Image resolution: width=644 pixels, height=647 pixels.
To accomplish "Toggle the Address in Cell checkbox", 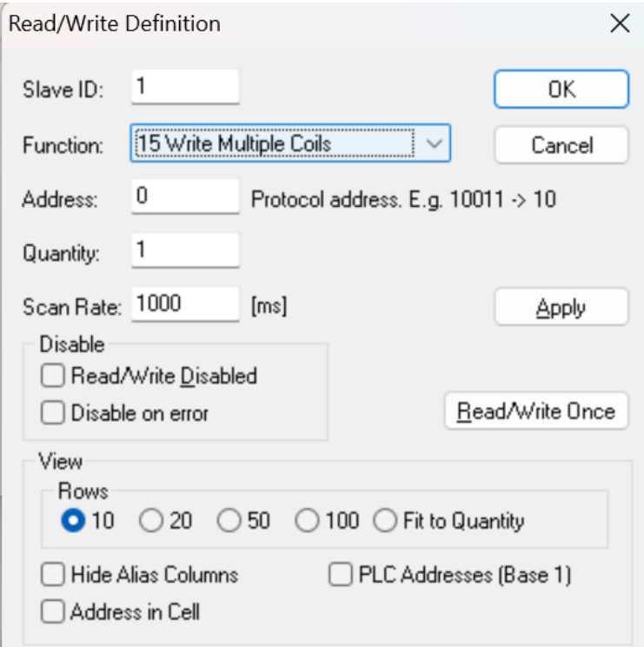I will 53,612.
